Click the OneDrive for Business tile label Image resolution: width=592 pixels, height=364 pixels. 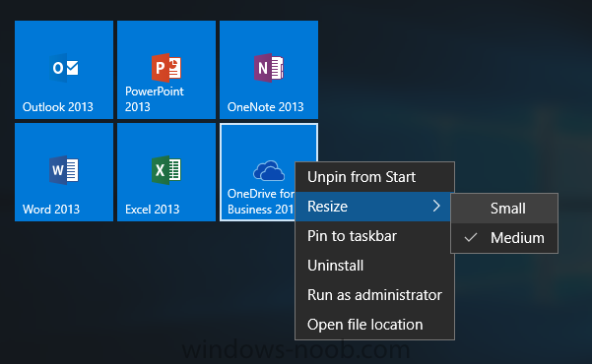[x=260, y=202]
